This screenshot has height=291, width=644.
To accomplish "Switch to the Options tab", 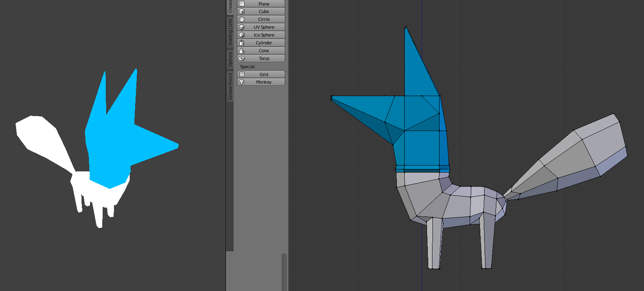I will (230, 59).
